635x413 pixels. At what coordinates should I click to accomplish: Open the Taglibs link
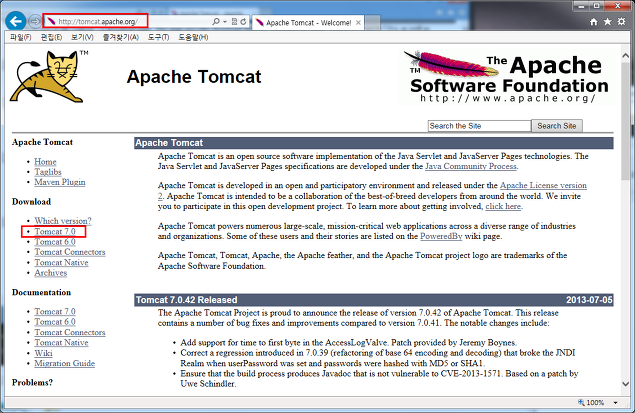click(x=48, y=172)
